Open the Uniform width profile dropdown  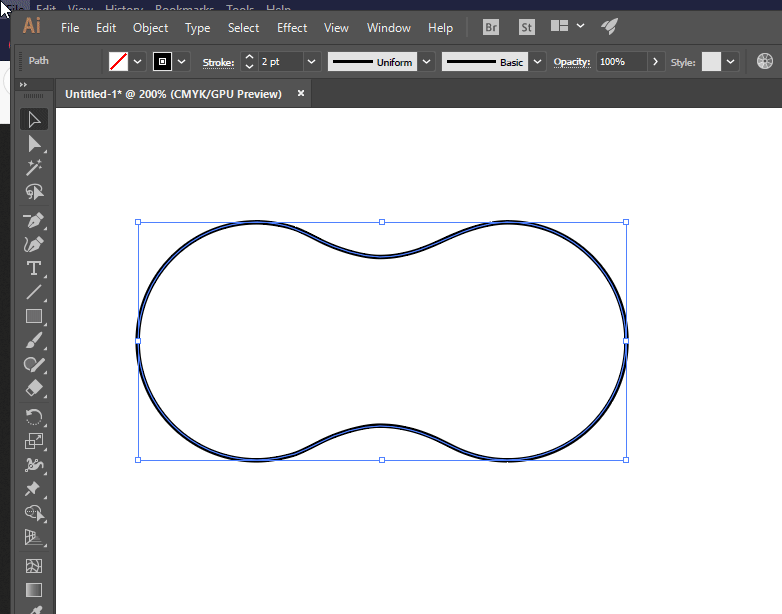[x=426, y=62]
